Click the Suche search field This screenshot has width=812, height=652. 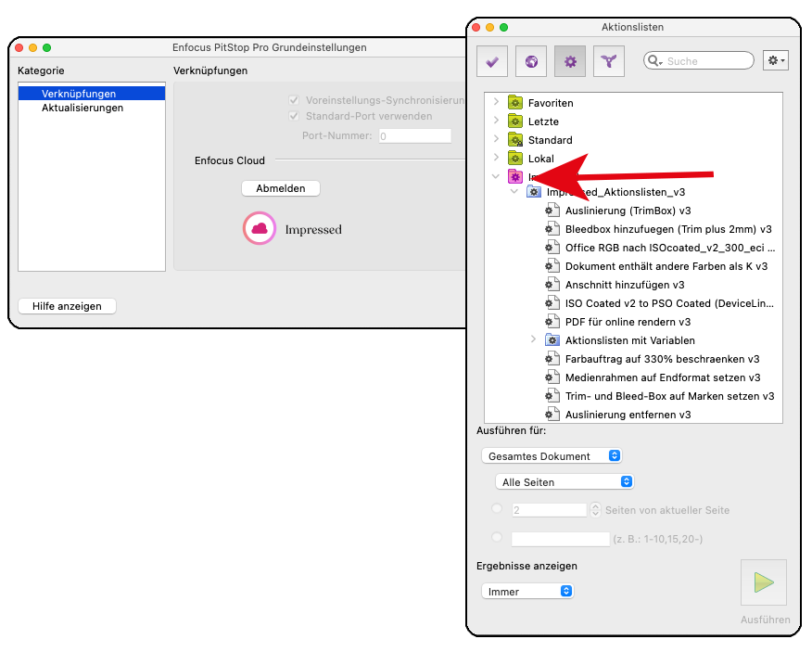click(x=706, y=61)
